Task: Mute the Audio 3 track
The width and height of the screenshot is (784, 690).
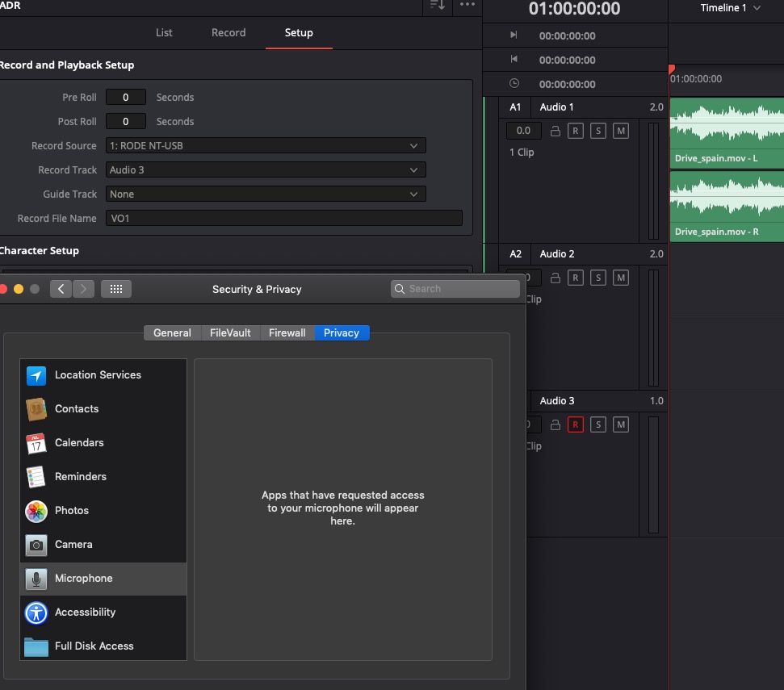Action: point(621,424)
